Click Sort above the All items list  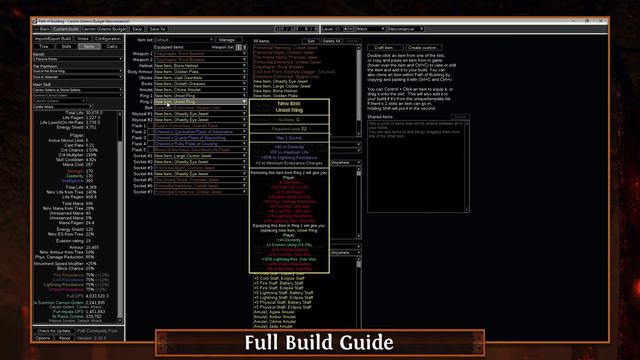pos(311,41)
